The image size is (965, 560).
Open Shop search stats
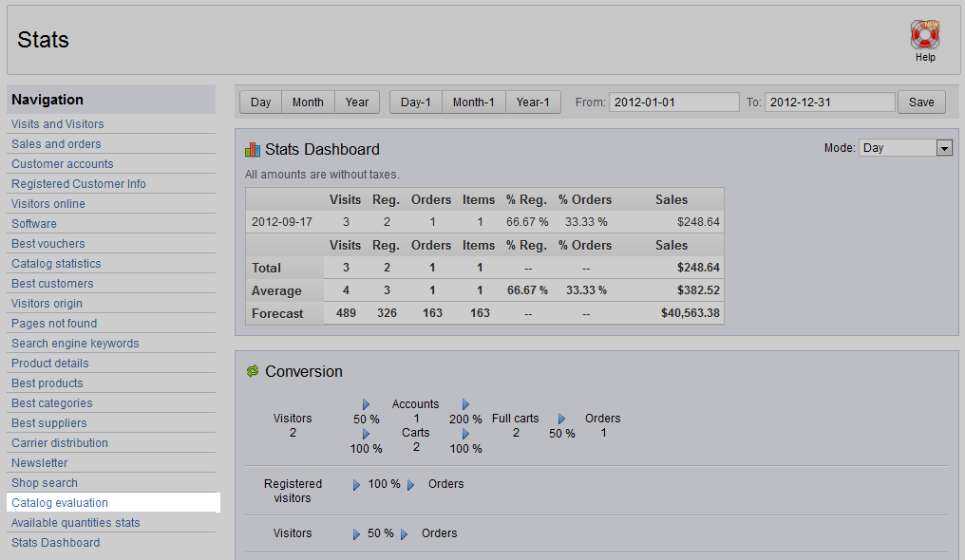pyautogui.click(x=45, y=483)
